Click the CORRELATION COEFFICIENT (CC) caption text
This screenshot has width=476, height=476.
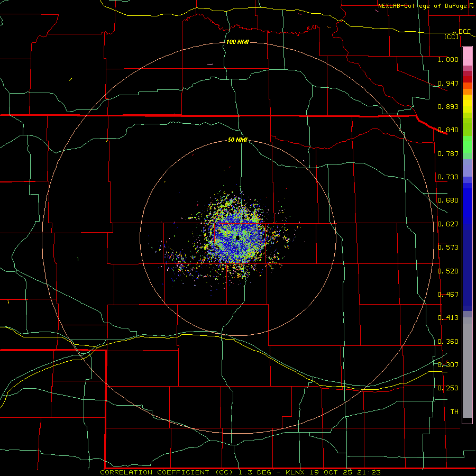(x=167, y=472)
